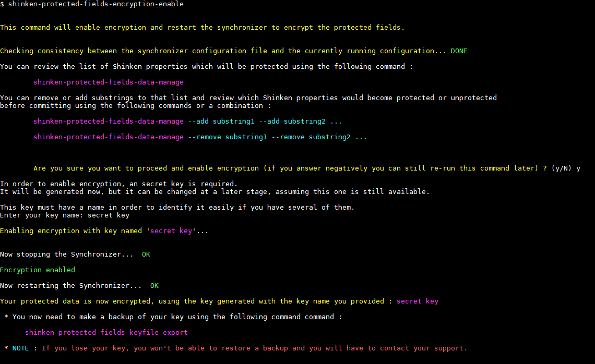Click the yellow "This command will enable encryption" line

tap(202, 28)
